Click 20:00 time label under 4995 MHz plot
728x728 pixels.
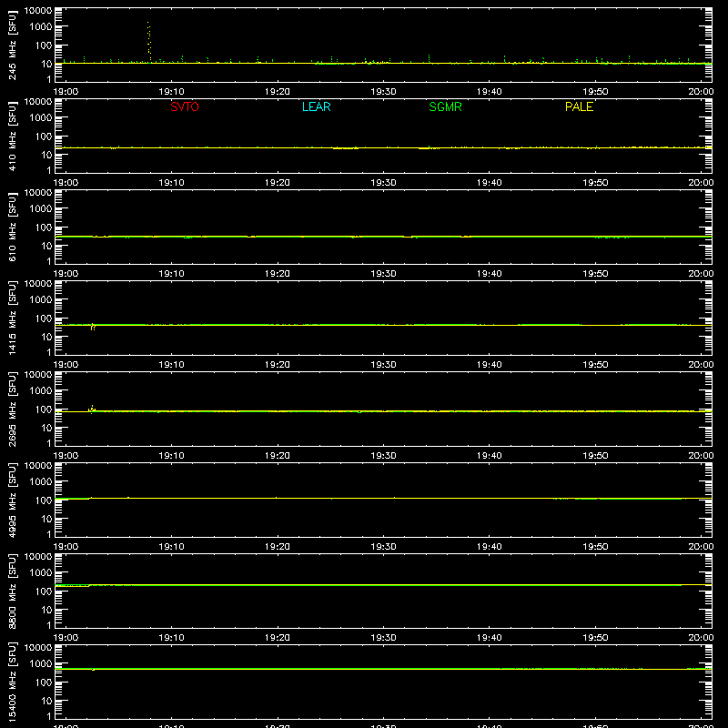701,547
